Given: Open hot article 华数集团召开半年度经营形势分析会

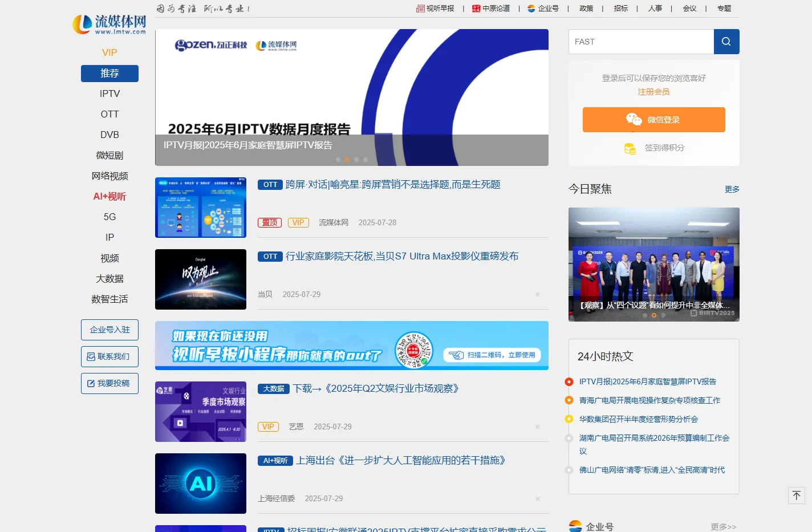Looking at the screenshot, I should click(639, 420).
